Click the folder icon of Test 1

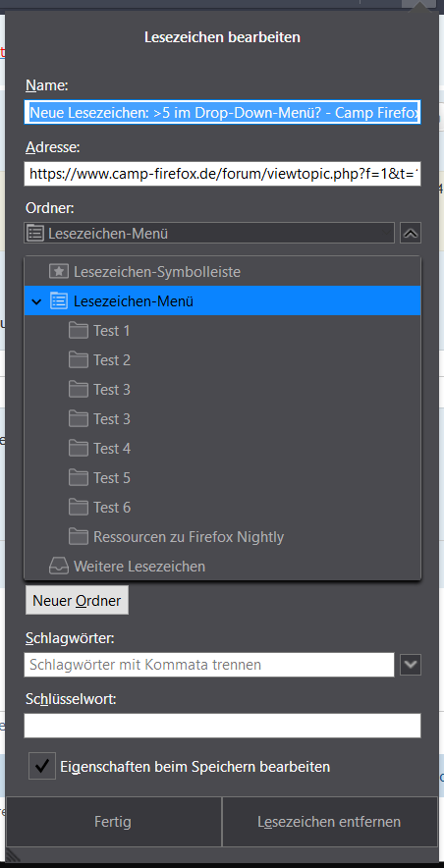[79, 331]
